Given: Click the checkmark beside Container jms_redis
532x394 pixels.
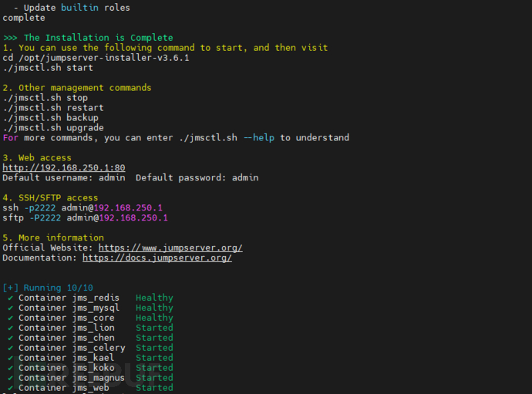Looking at the screenshot, I should coord(11,298).
